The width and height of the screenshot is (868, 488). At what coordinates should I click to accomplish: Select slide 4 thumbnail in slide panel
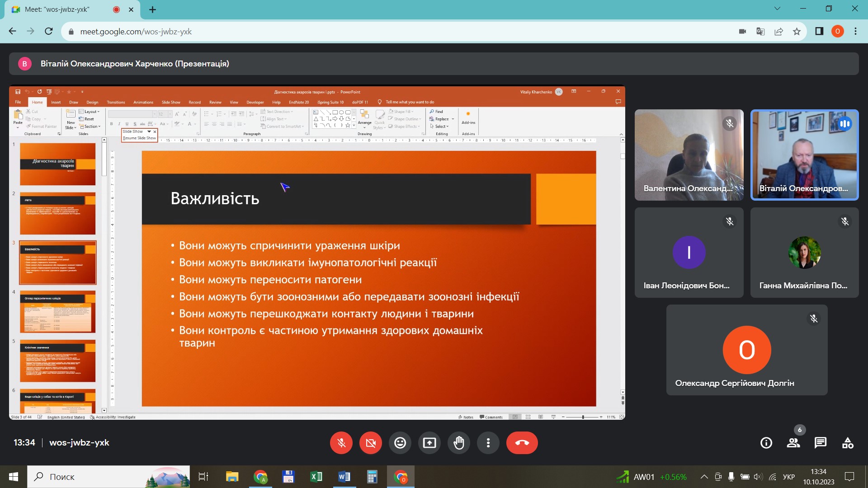58,312
